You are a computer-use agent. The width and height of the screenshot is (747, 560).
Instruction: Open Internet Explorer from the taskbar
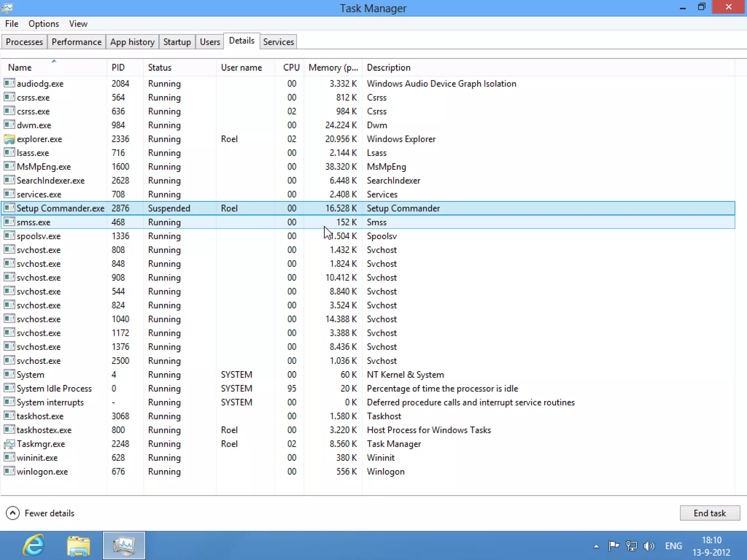[x=34, y=545]
